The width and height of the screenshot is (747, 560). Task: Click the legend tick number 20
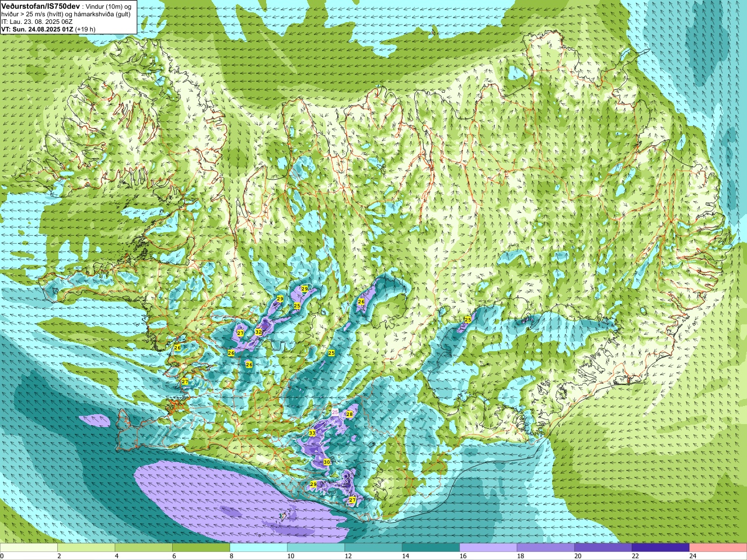(x=578, y=556)
